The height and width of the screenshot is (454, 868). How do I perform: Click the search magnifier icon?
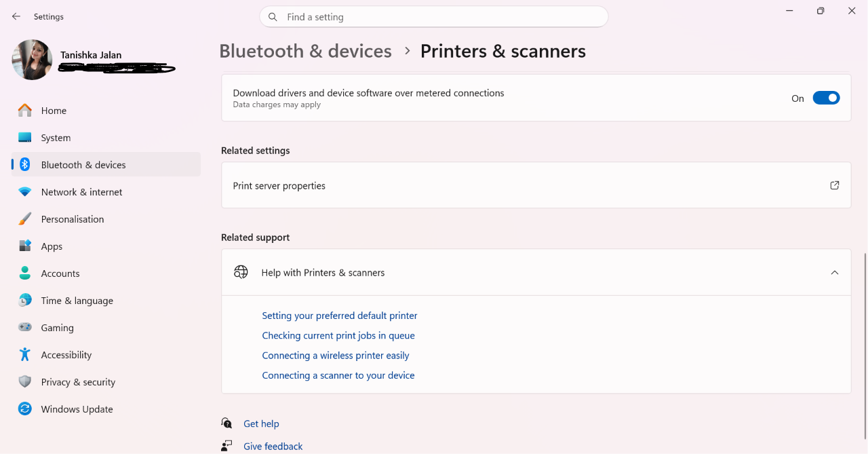coord(273,17)
